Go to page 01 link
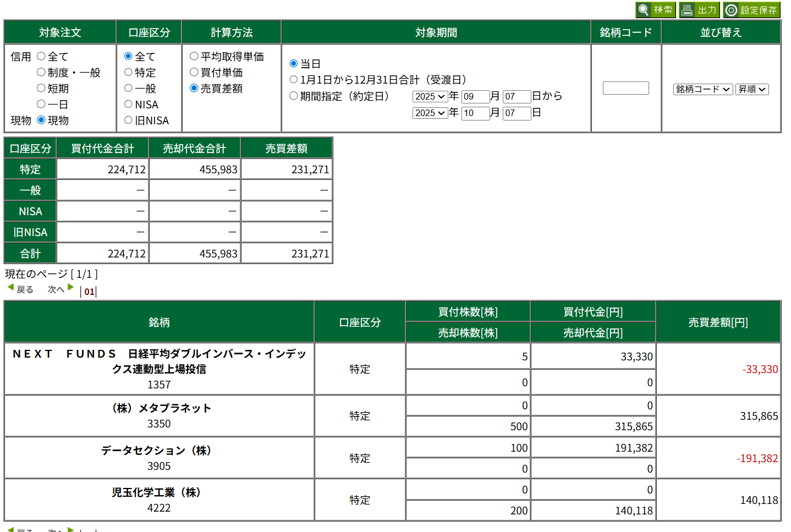The width and height of the screenshot is (791, 532). coord(89,292)
